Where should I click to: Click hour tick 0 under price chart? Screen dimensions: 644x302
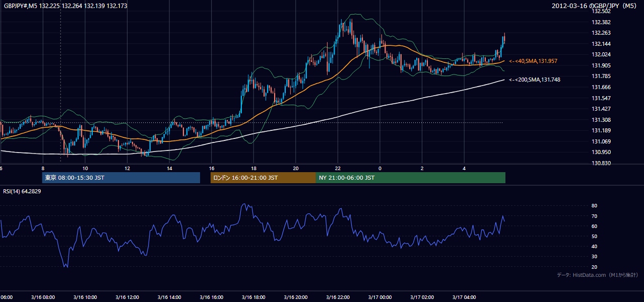[x=380, y=168]
